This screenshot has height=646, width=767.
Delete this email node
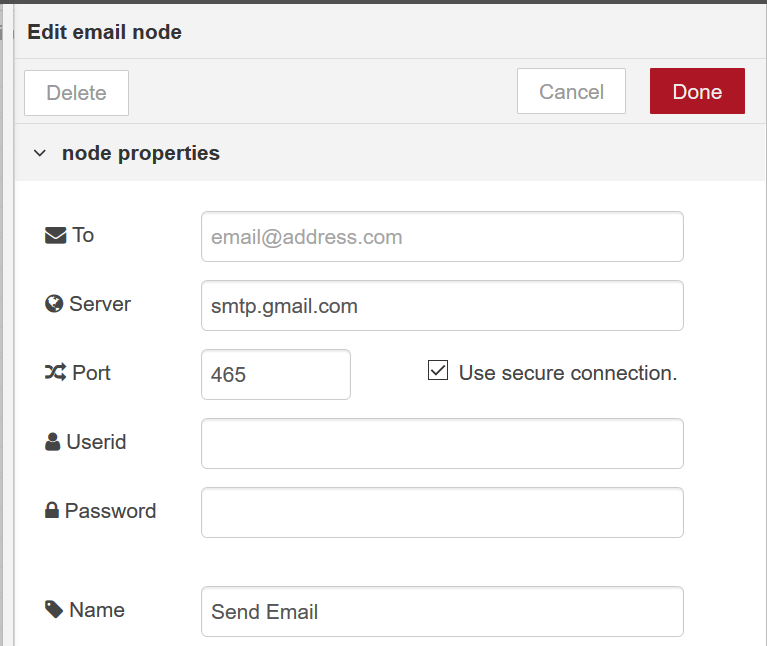tap(76, 93)
